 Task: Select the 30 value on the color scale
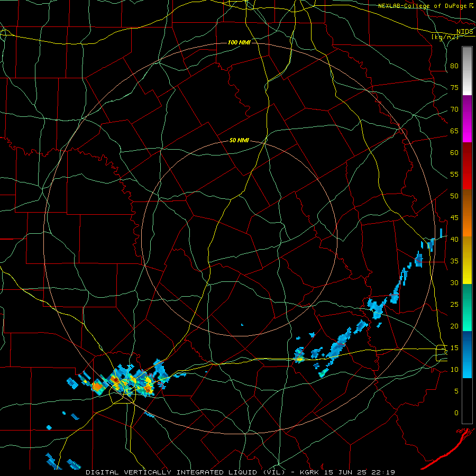coord(454,283)
